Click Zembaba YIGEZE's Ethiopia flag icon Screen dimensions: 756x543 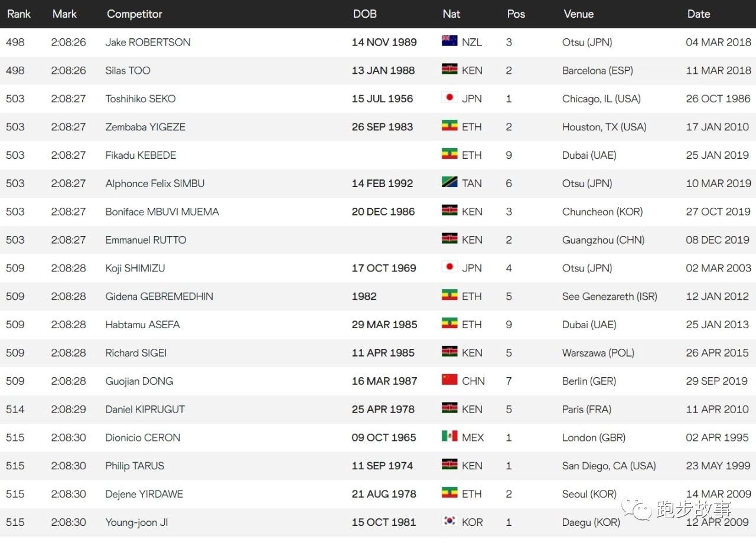(449, 126)
